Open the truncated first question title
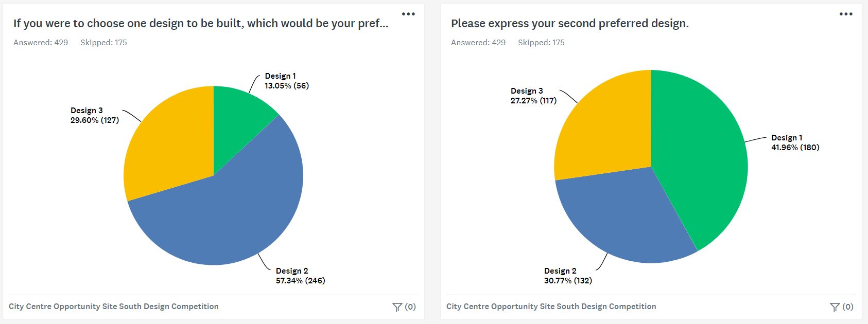This screenshot has height=324, width=868. pyautogui.click(x=200, y=24)
